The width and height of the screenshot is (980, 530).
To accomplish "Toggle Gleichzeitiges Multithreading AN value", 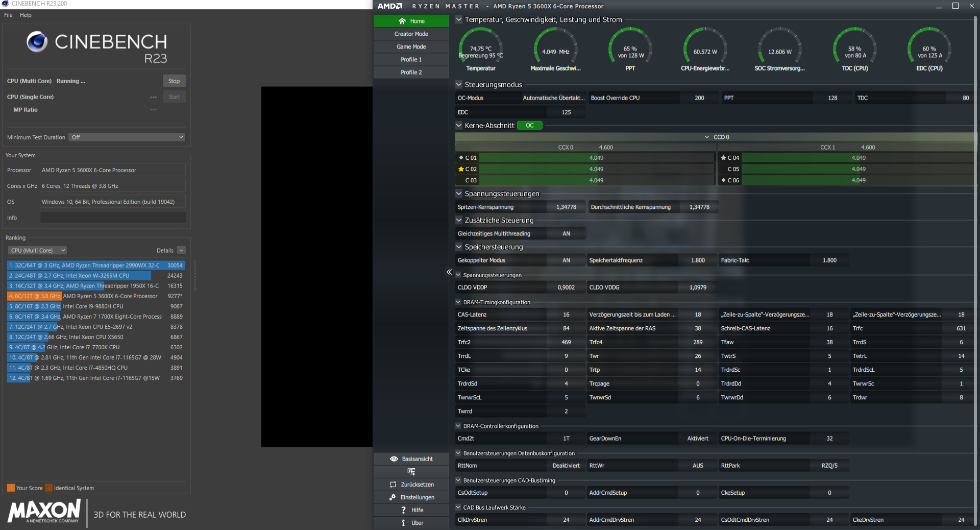I will point(566,234).
